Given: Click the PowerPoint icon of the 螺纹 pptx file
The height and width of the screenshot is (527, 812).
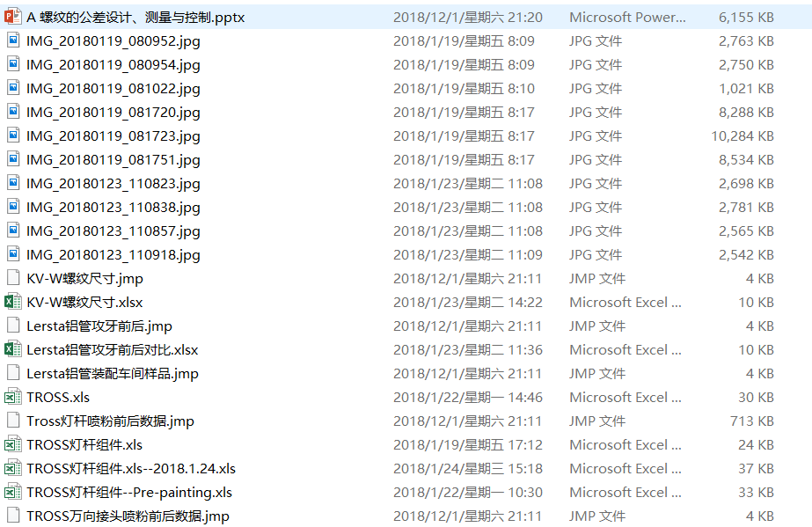Looking at the screenshot, I should [12, 17].
